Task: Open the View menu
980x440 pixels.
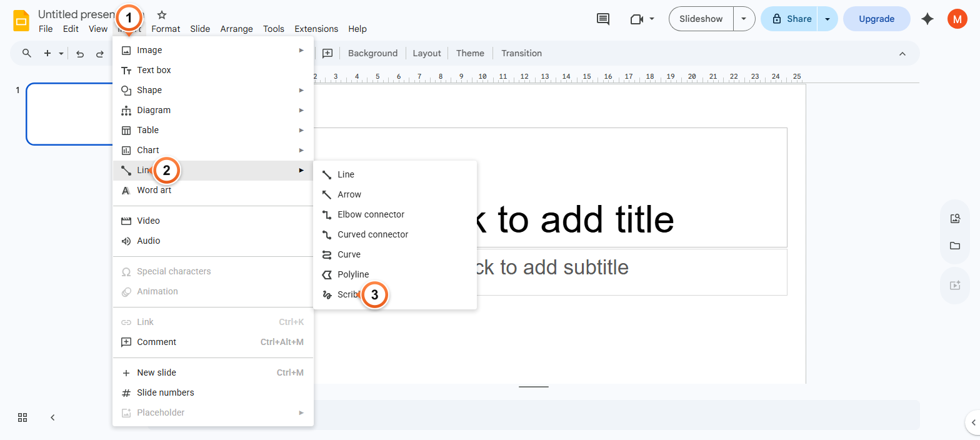Action: (x=98, y=29)
